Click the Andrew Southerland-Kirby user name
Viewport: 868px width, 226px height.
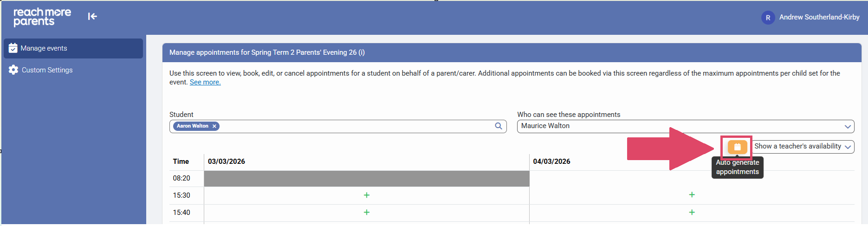pyautogui.click(x=819, y=17)
